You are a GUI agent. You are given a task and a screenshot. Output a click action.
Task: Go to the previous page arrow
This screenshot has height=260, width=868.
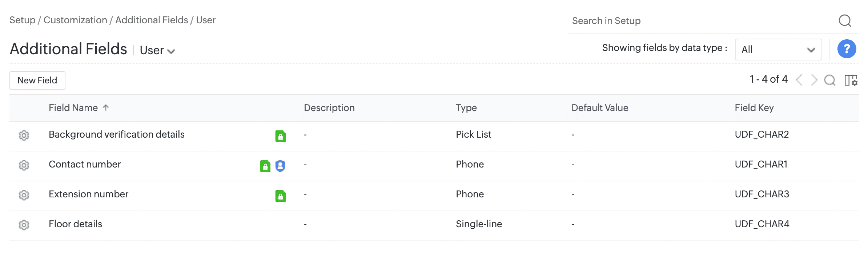click(799, 80)
